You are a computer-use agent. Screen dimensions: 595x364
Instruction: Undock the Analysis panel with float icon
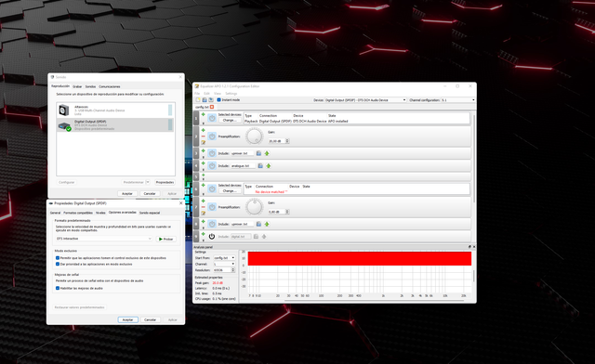pyautogui.click(x=469, y=247)
